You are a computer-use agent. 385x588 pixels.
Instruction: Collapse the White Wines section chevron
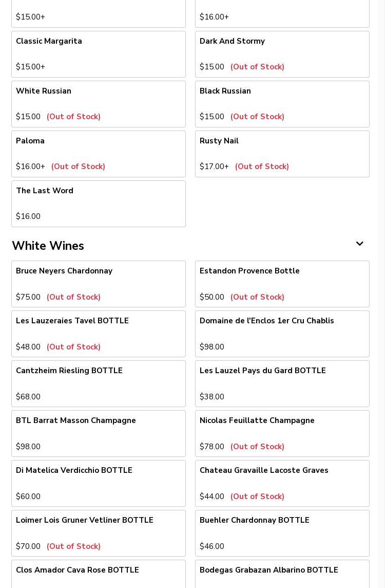tap(359, 244)
